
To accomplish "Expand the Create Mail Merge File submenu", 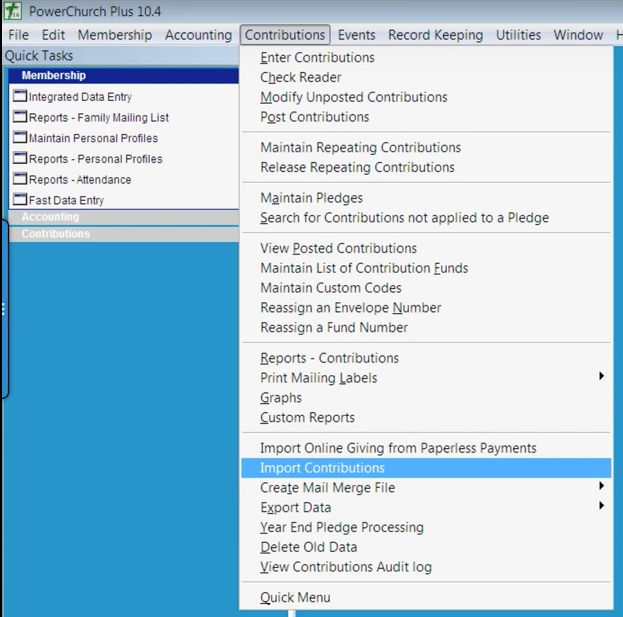I will (x=601, y=487).
